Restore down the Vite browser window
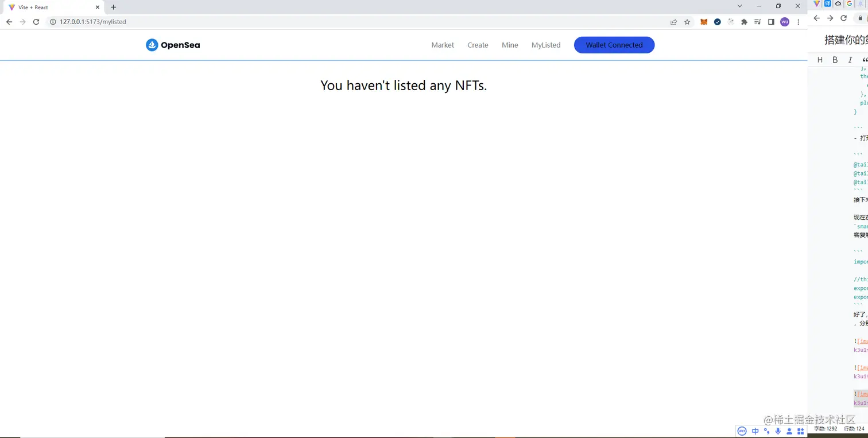The height and width of the screenshot is (438, 868). pyautogui.click(x=778, y=6)
